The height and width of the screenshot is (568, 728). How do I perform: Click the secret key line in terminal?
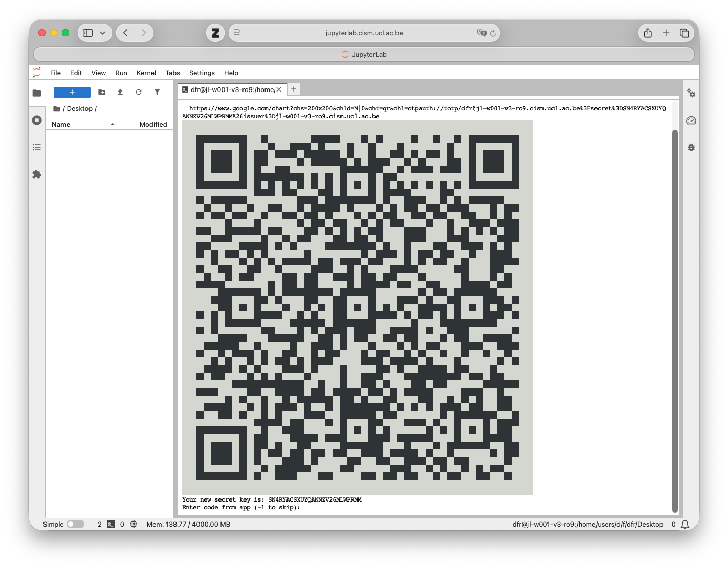pyautogui.click(x=272, y=499)
